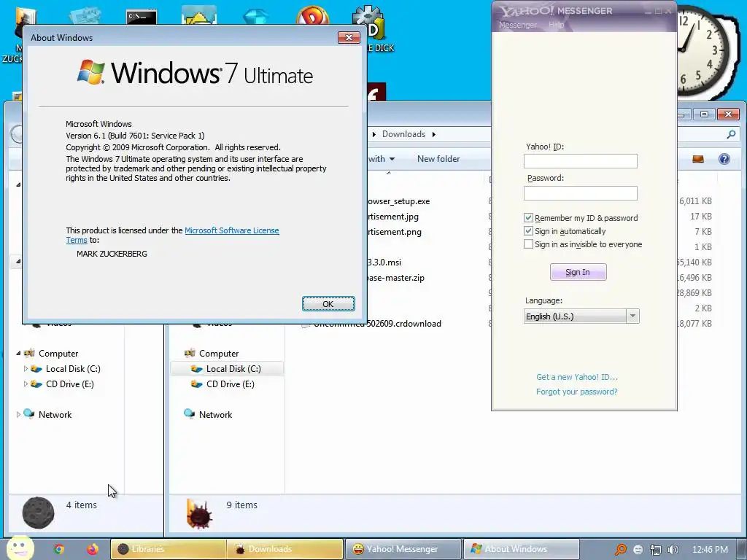Expand arrow after Downloads in address bar
Image resolution: width=747 pixels, height=560 pixels.
(433, 134)
